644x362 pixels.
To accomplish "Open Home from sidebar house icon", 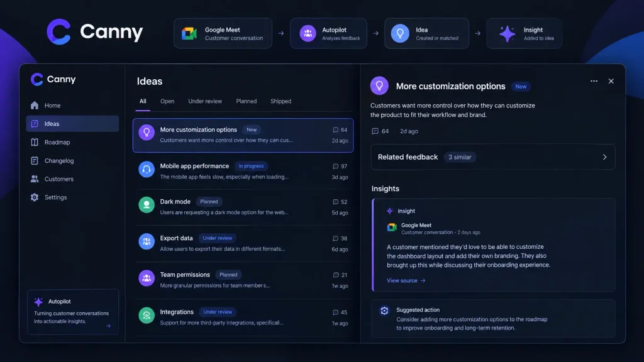I will click(35, 106).
